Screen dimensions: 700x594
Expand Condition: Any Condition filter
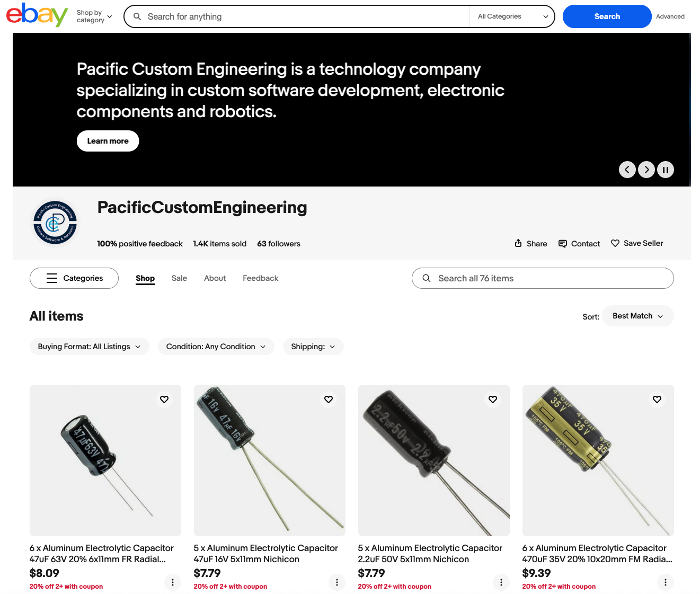[x=216, y=347]
